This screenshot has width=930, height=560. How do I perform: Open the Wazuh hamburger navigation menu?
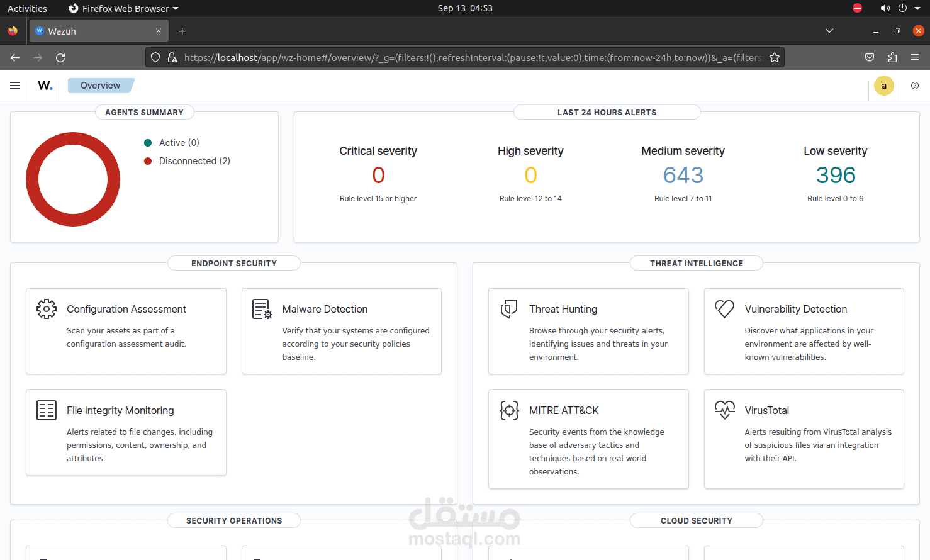coord(15,86)
